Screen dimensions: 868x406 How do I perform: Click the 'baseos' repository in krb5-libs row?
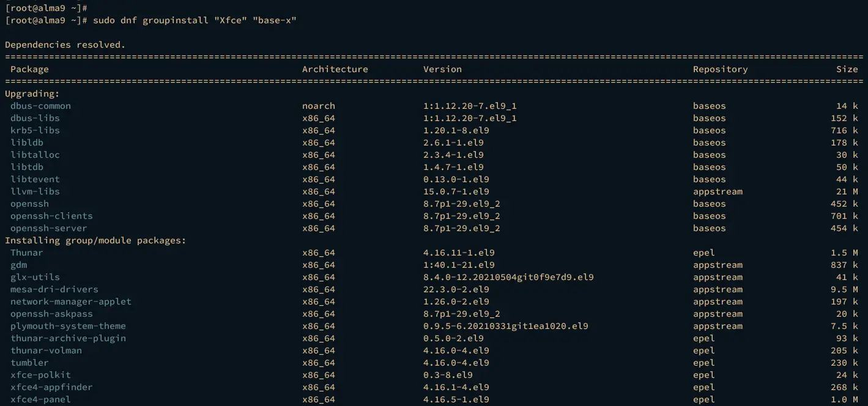[710, 130]
